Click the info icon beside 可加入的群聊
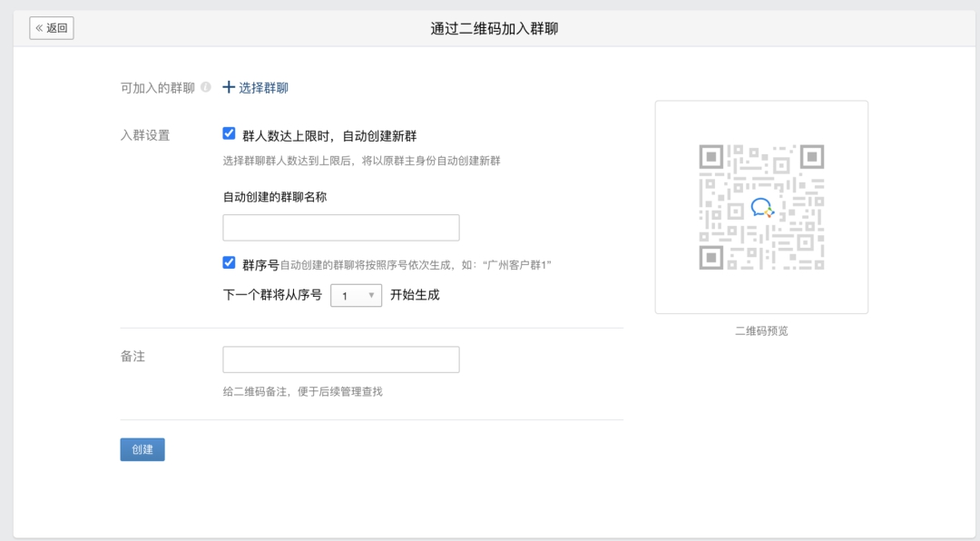This screenshot has width=980, height=541. coord(206,87)
